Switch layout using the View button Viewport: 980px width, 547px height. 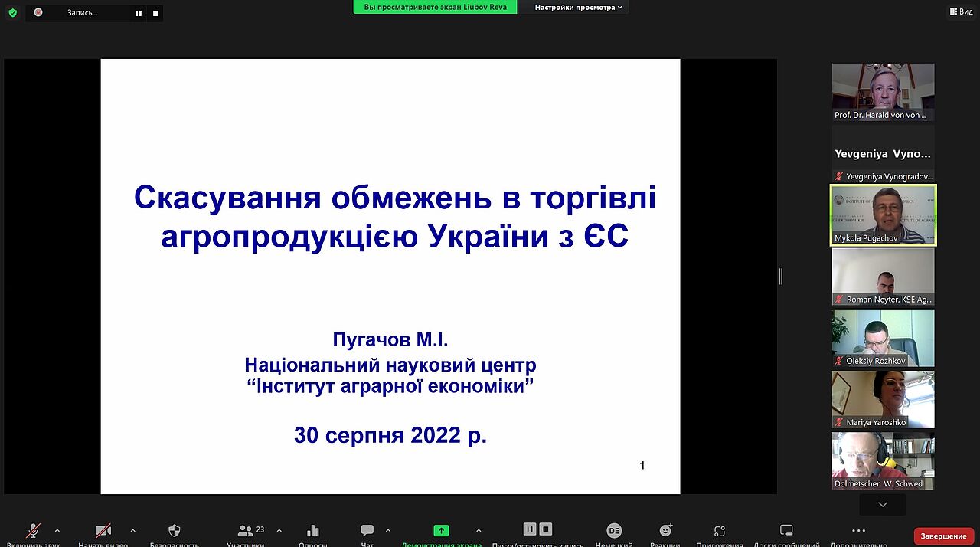tap(960, 11)
